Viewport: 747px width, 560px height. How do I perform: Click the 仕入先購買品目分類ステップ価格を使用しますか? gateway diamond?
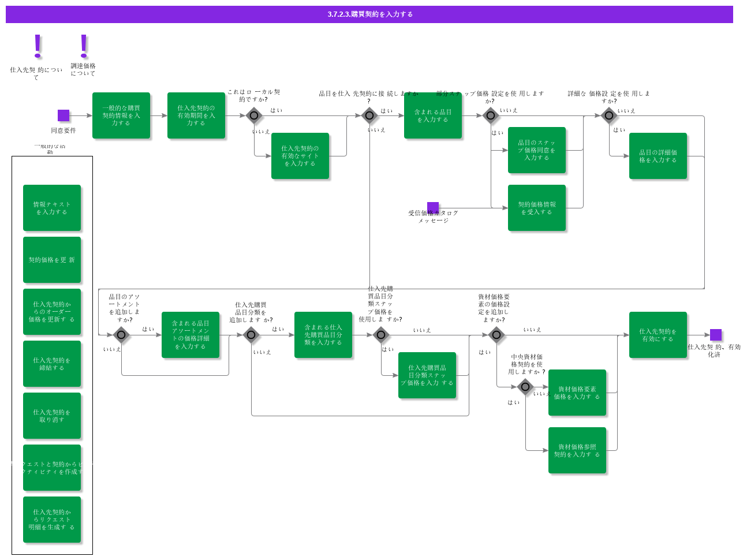point(381,335)
